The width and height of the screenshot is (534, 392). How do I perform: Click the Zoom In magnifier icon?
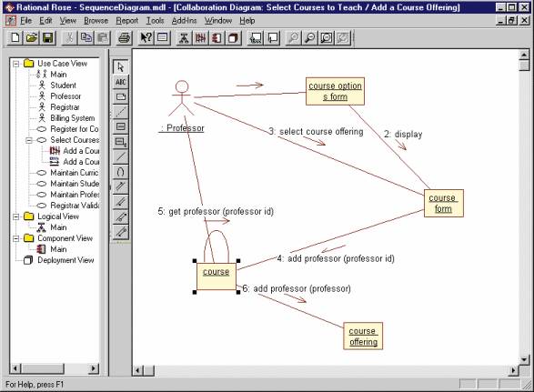[293, 38]
